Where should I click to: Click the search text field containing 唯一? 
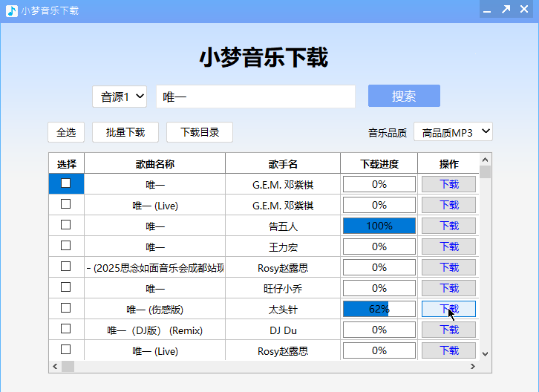[x=255, y=97]
